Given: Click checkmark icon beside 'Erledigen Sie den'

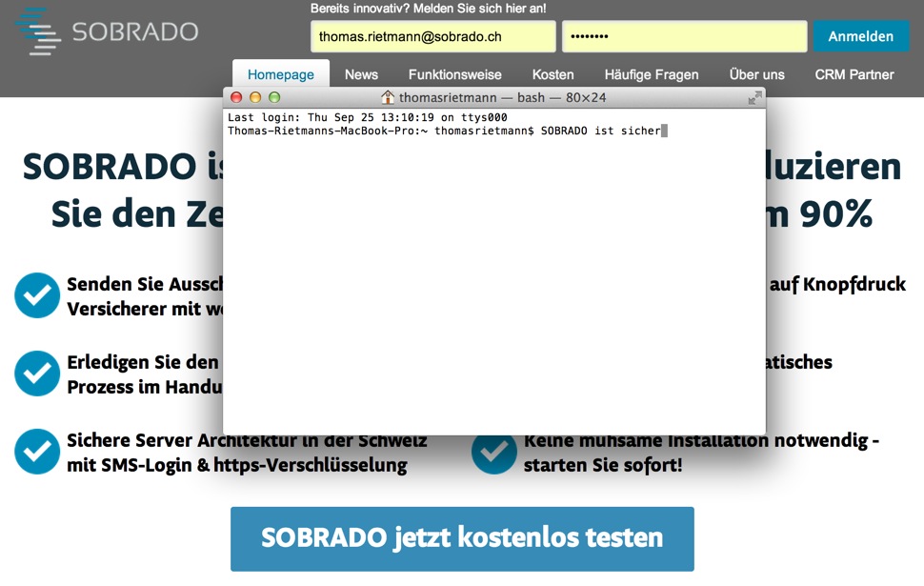Looking at the screenshot, I should (37, 374).
